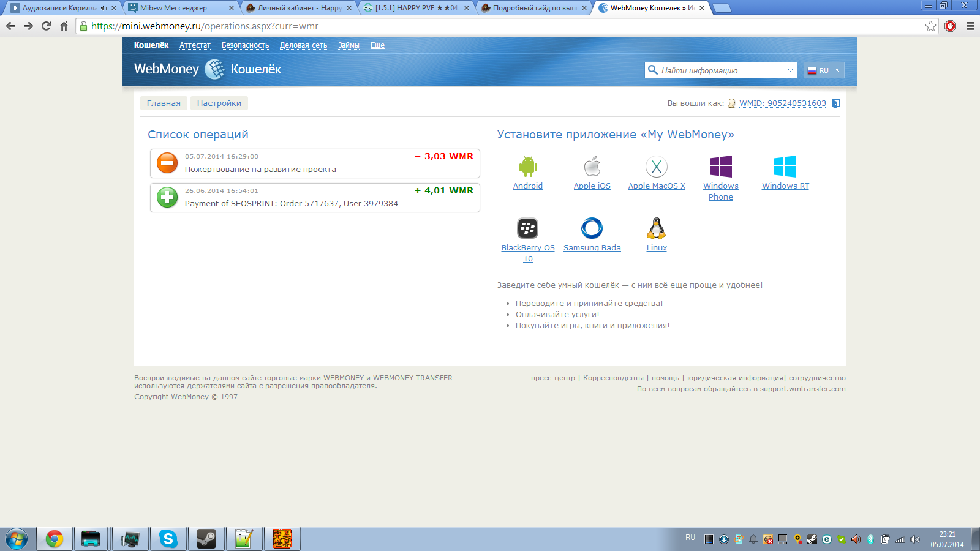Open the Деловая сеть top menu item
This screenshot has width=980, height=551.
(x=303, y=45)
